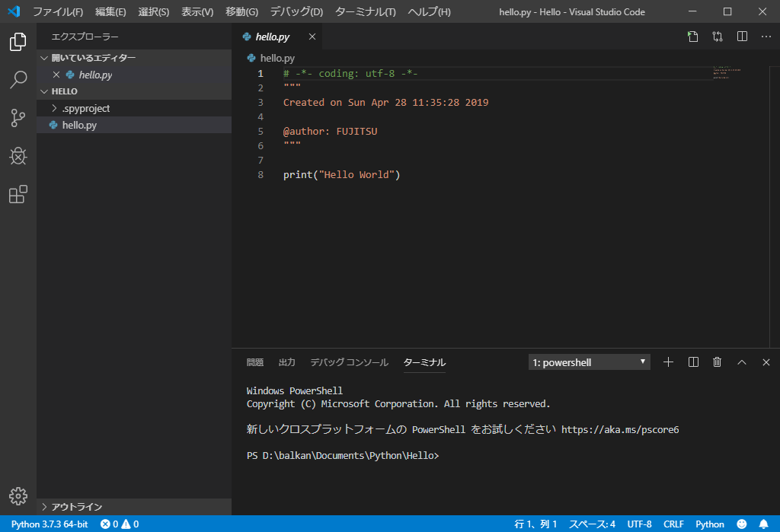Open a new terminal with the plus icon
The height and width of the screenshot is (532, 780).
tap(668, 362)
